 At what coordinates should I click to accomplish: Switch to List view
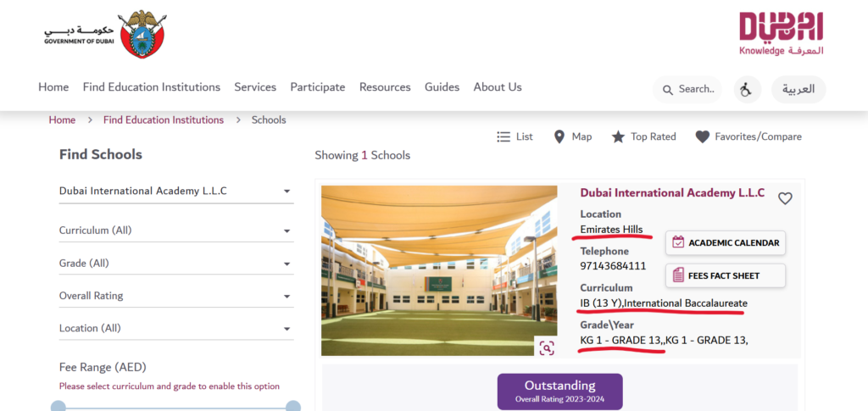515,136
